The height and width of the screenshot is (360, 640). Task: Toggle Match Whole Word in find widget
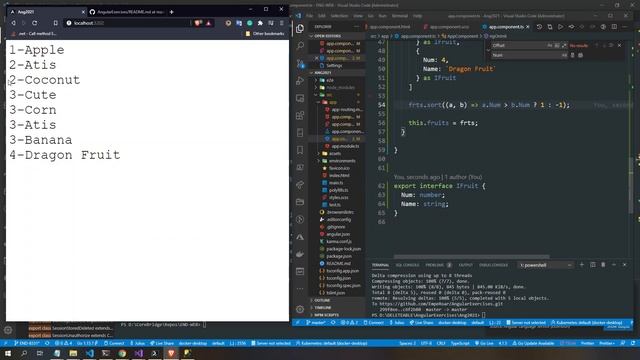click(557, 45)
